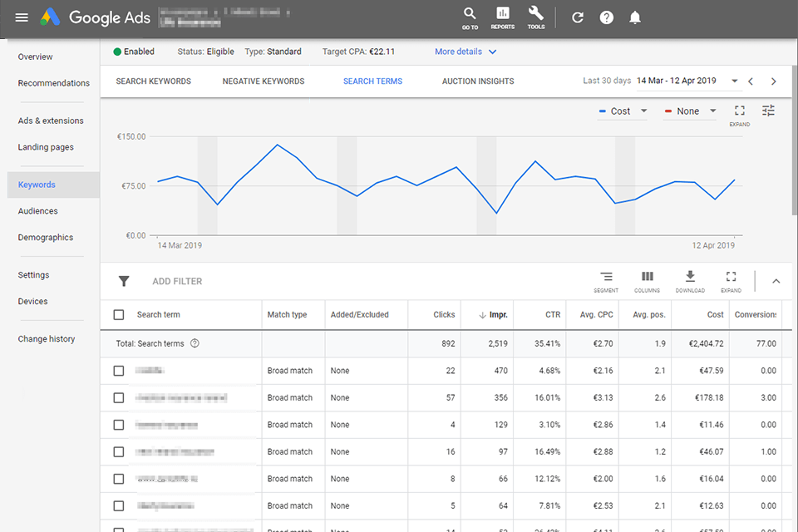Click the Go To search icon
The height and width of the screenshot is (532, 798).
[x=470, y=17]
